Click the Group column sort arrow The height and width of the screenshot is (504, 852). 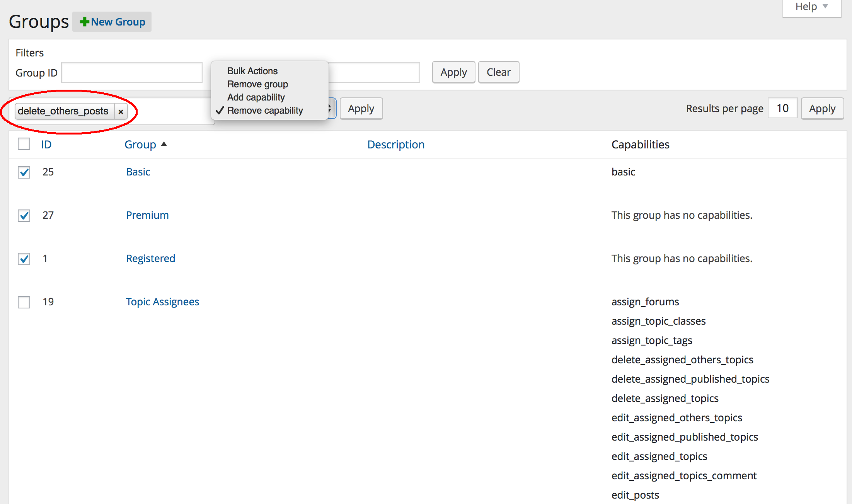[164, 144]
